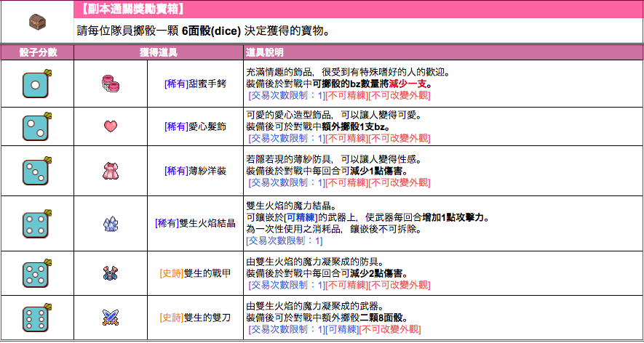Click the crossed twin blades icon
Screen dimensions: 644x343
111,318
